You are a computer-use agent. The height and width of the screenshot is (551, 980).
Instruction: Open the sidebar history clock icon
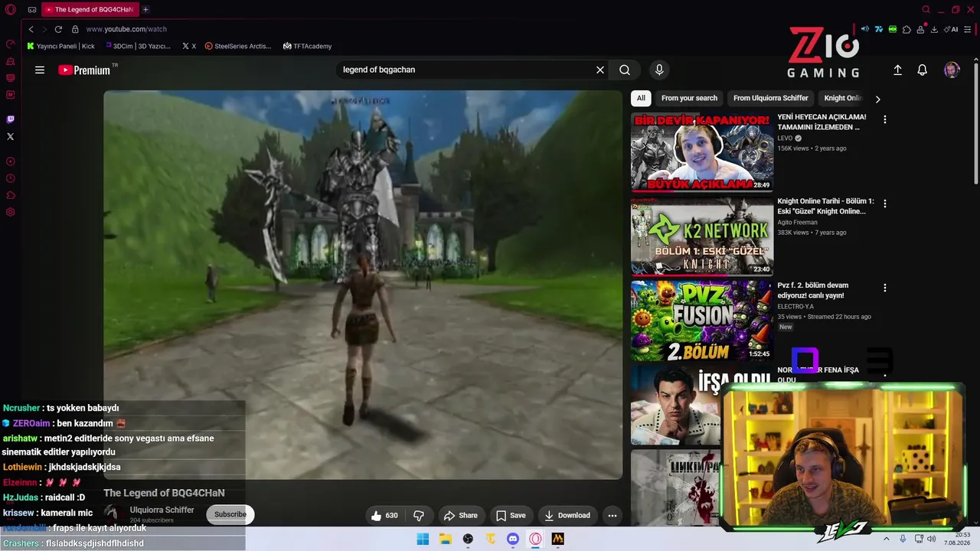tap(11, 178)
